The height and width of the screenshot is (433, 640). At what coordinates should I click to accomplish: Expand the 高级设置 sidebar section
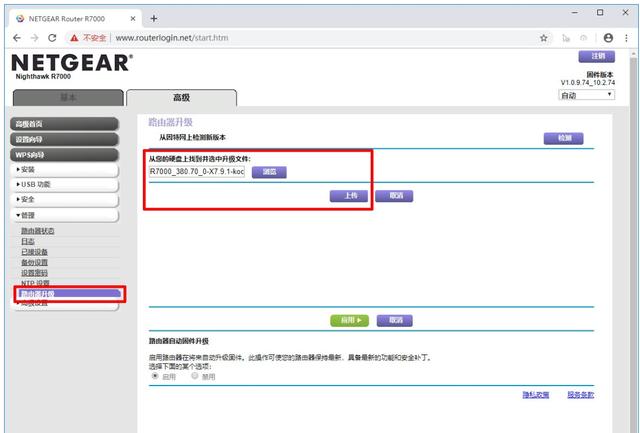pyautogui.click(x=64, y=304)
